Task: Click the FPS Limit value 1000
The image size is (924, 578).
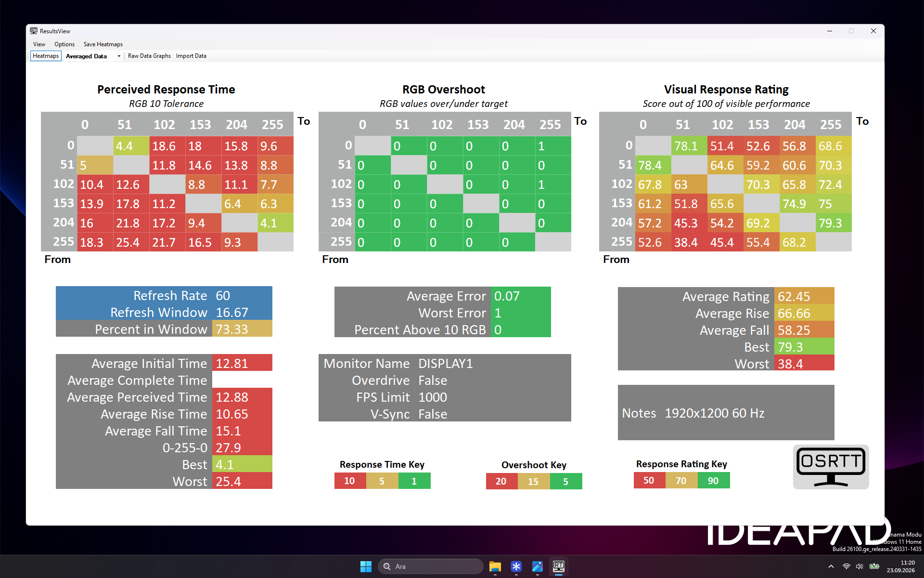Action: pyautogui.click(x=433, y=397)
